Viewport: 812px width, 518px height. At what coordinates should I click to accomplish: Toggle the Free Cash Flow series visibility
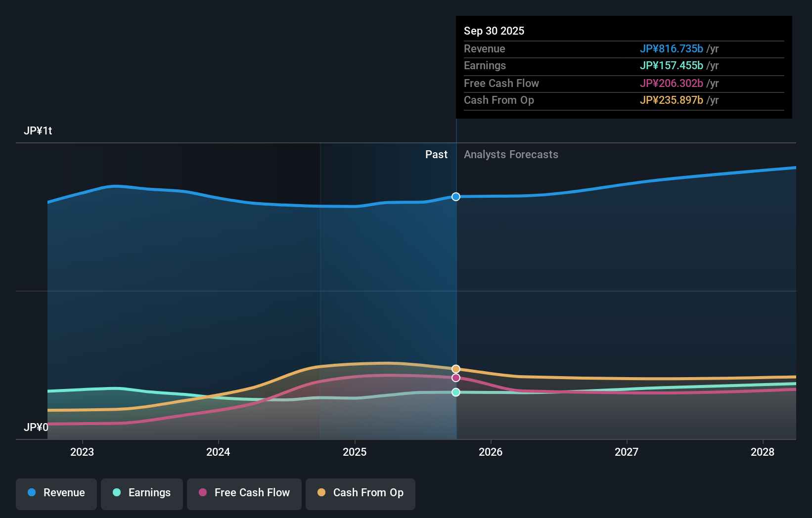coord(244,493)
